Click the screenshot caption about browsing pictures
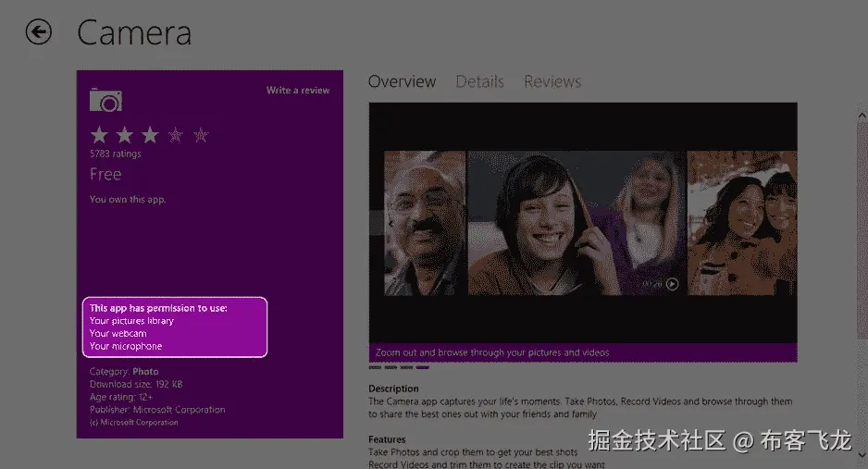 point(492,352)
